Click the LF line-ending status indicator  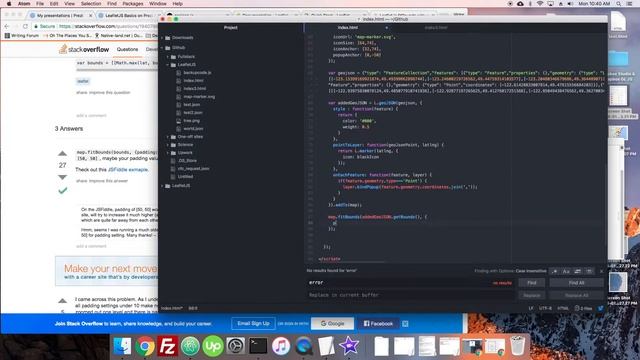(531, 309)
